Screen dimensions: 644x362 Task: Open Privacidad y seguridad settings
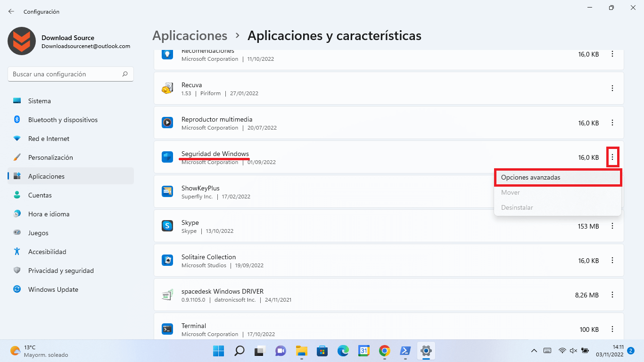coord(71,271)
